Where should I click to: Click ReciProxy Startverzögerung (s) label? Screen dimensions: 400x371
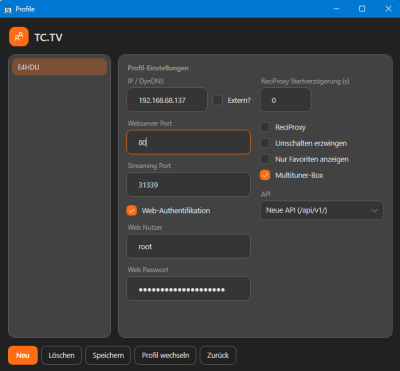[x=305, y=81]
